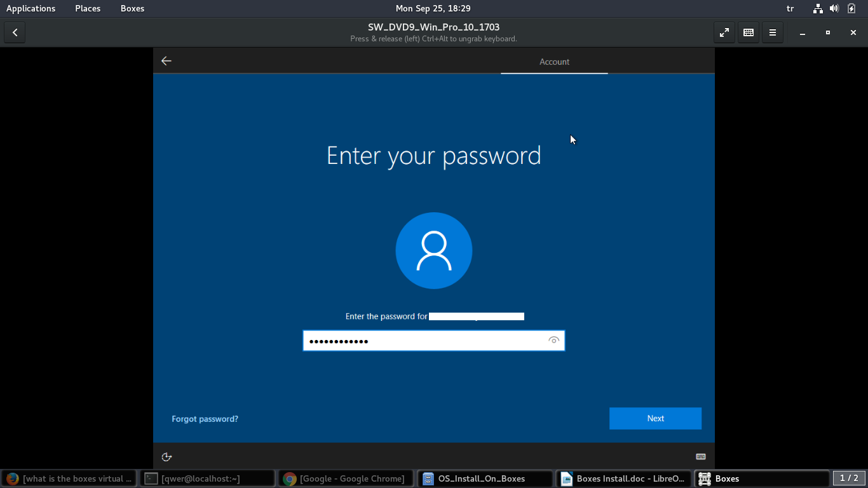
Task: Click the Boxes back arrow button
Action: pos(15,32)
